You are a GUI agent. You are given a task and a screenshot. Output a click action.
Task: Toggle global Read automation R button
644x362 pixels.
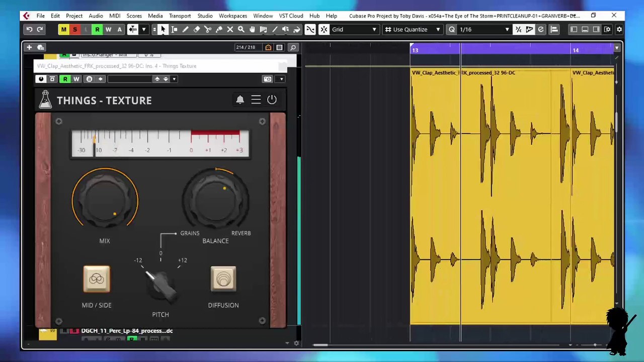[x=97, y=30]
